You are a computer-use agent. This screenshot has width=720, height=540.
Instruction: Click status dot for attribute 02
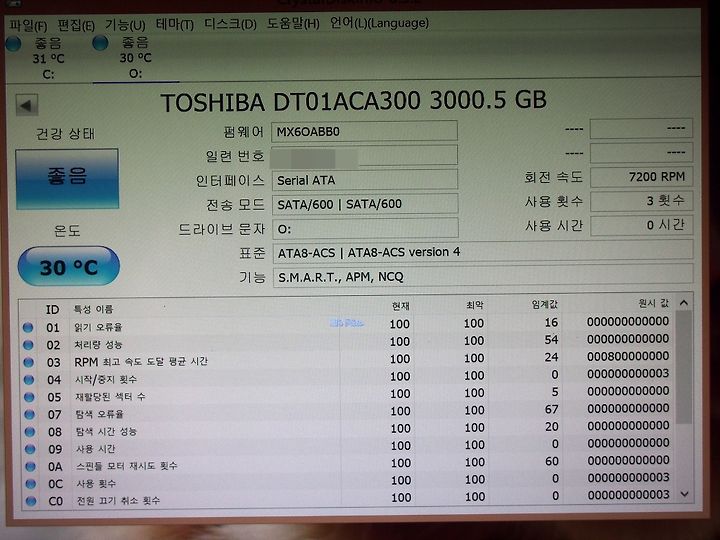(28, 345)
